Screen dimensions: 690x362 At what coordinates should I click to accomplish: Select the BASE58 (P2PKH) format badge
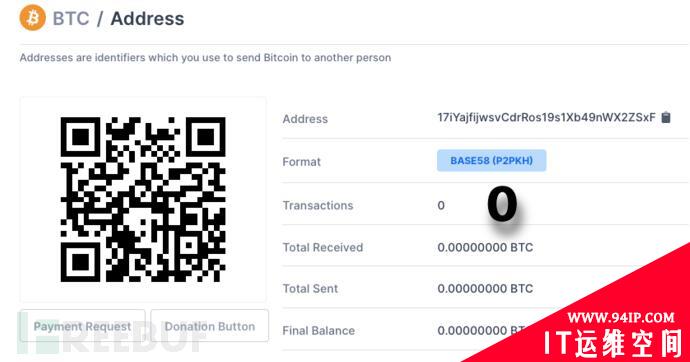point(492,161)
